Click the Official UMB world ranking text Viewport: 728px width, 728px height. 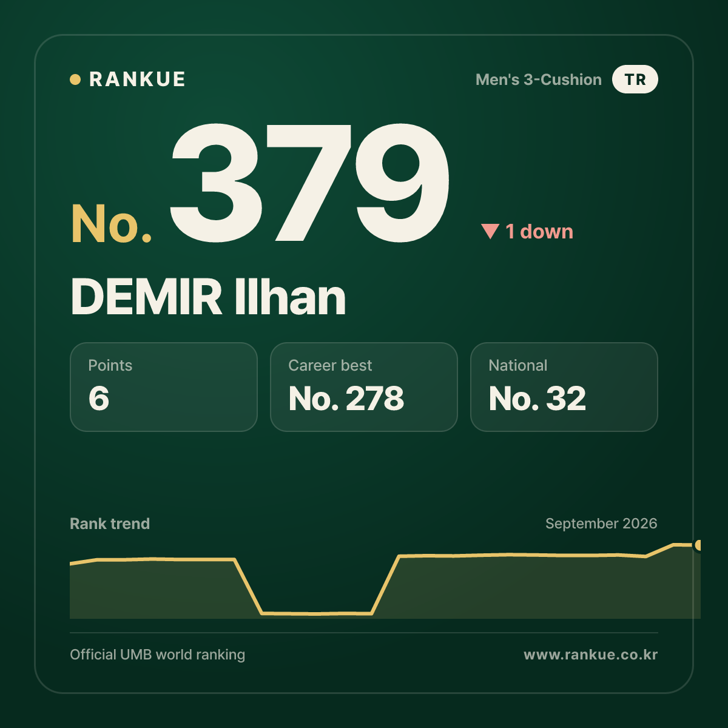[x=158, y=655]
